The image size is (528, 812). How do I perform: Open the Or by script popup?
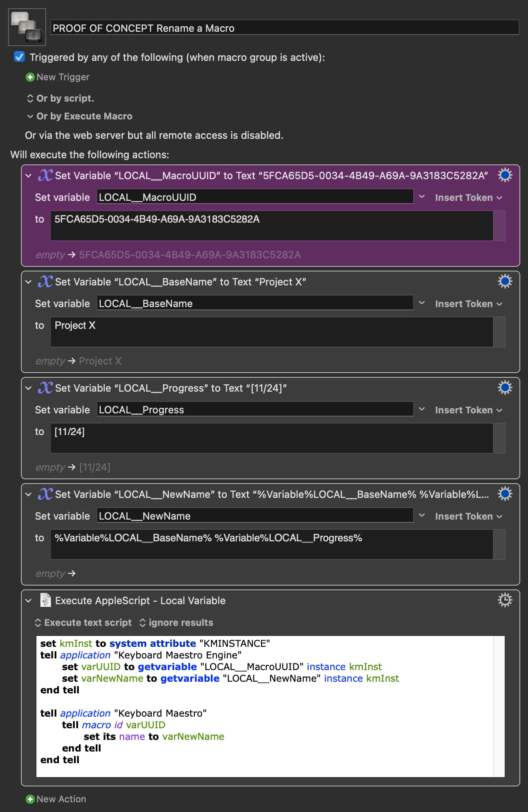60,98
